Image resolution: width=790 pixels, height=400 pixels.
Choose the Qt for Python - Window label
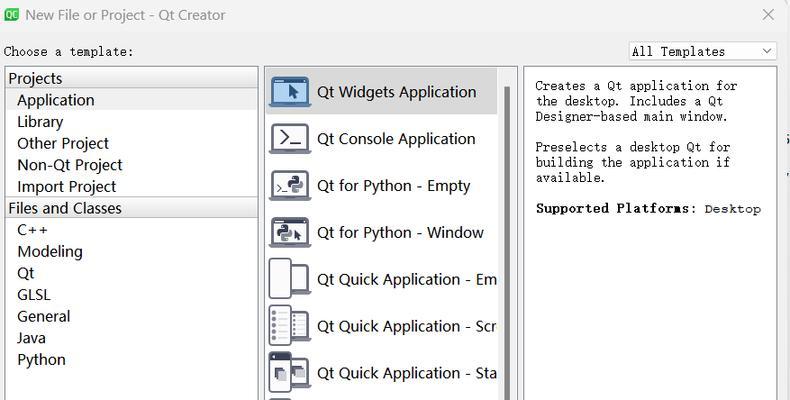coord(400,232)
